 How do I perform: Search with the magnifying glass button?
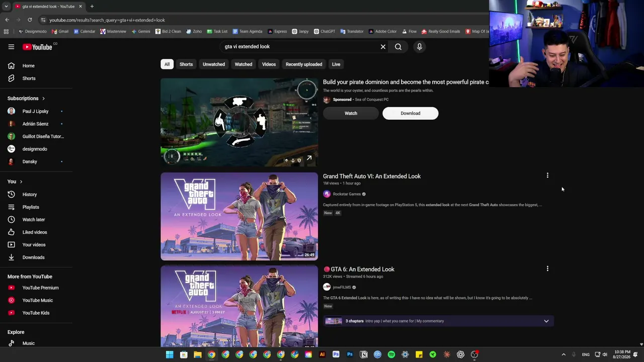point(398,47)
